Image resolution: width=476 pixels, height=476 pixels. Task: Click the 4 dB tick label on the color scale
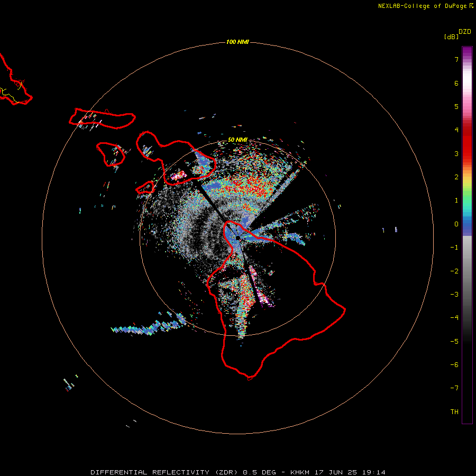(x=456, y=130)
